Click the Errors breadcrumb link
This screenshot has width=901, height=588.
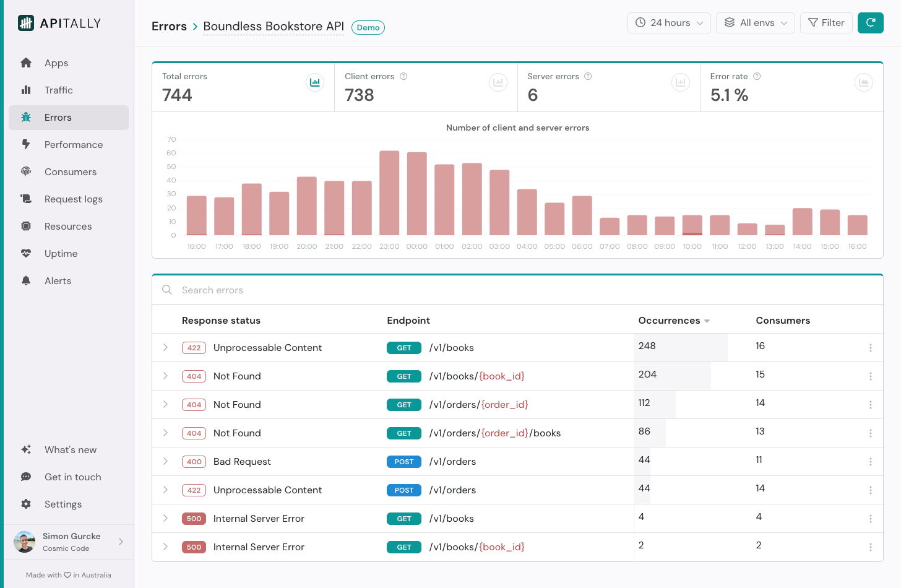point(169,27)
